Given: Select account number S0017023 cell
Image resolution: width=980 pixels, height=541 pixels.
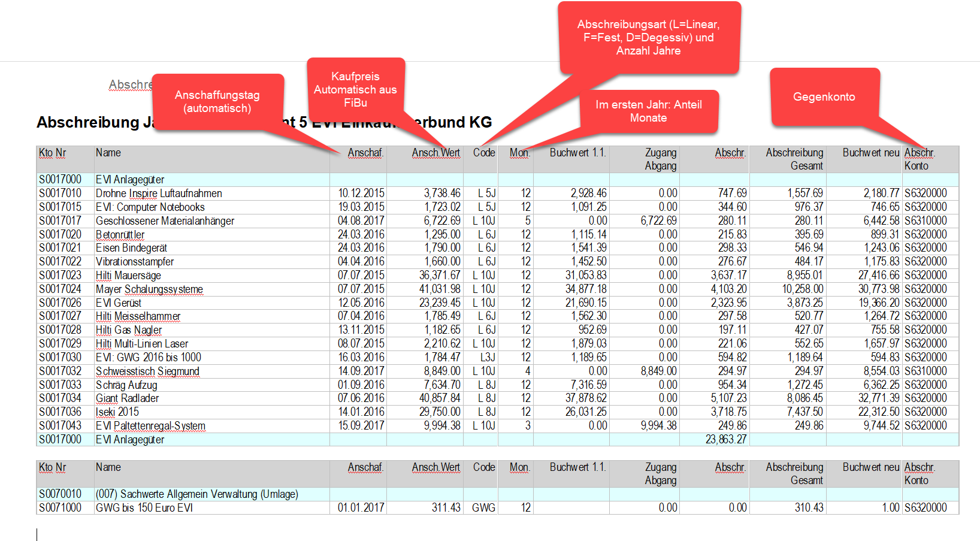Looking at the screenshot, I should 60,276.
